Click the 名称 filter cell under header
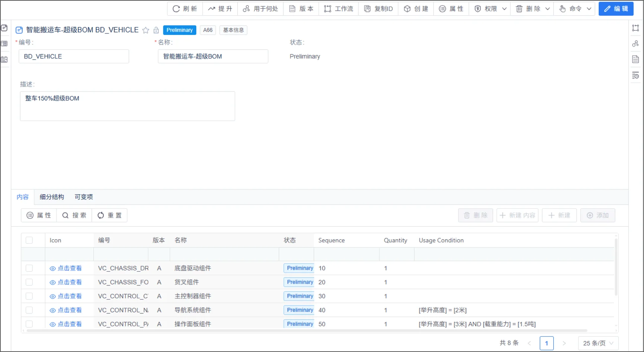The height and width of the screenshot is (352, 644). [224, 255]
